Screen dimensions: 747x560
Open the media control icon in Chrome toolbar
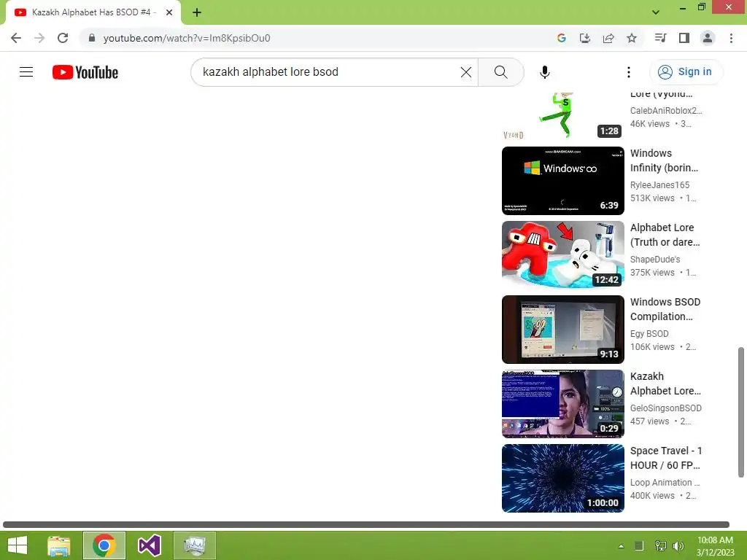[660, 38]
